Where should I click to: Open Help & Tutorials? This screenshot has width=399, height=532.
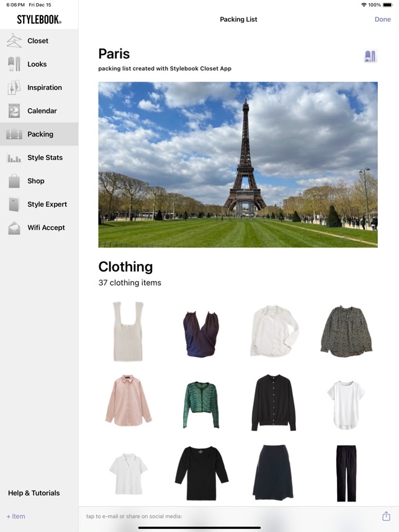point(34,493)
